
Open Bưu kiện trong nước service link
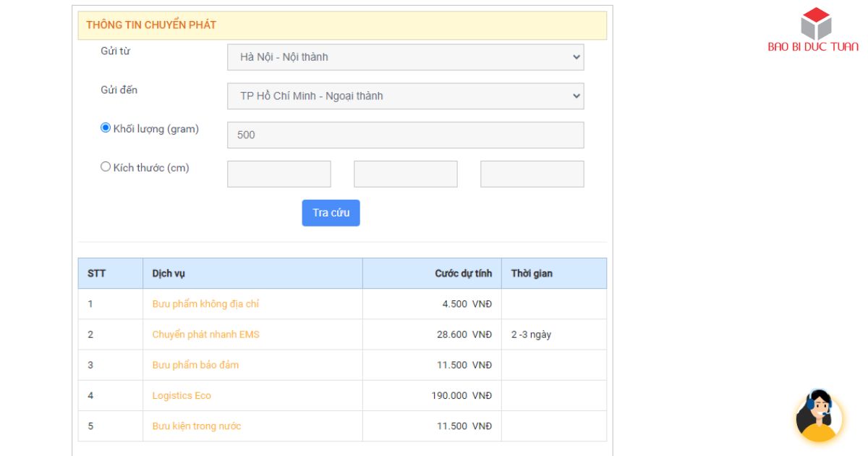tap(197, 426)
